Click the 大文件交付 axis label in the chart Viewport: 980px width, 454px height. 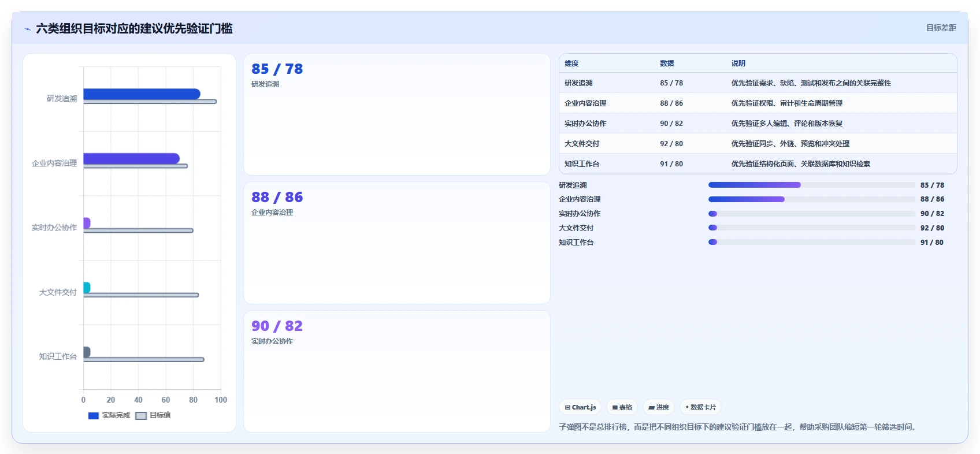tap(58, 292)
